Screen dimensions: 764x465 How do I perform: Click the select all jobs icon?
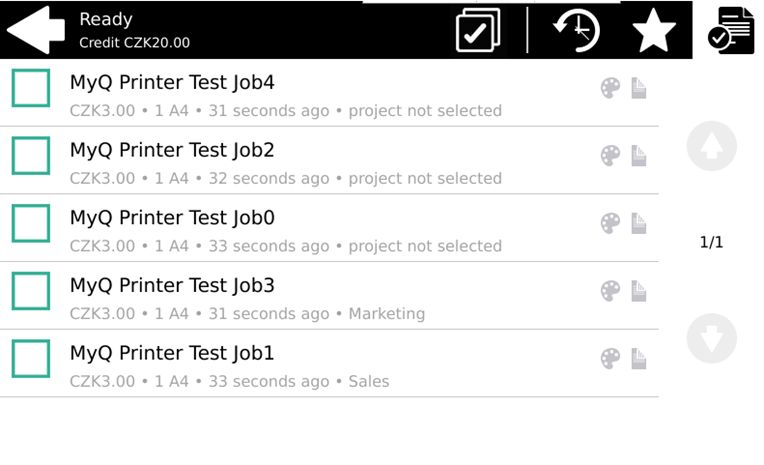pyautogui.click(x=477, y=30)
